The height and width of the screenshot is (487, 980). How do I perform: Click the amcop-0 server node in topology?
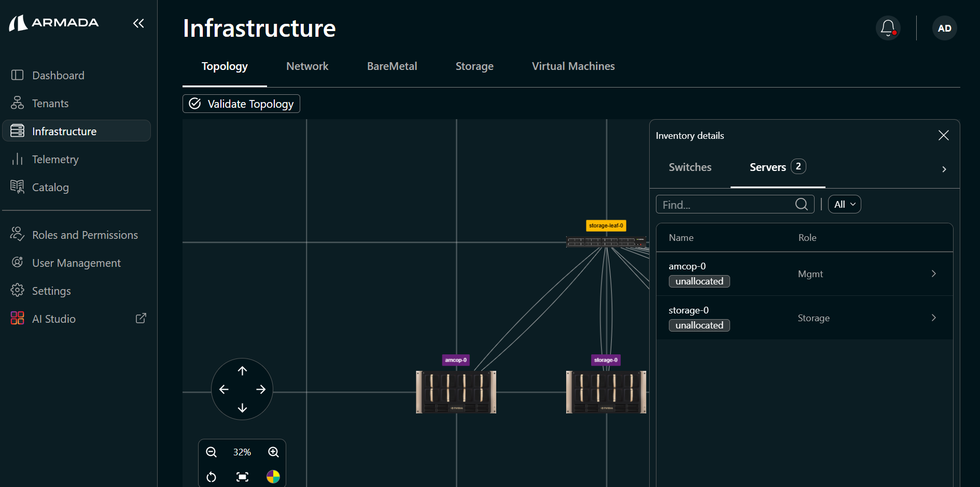pyautogui.click(x=456, y=392)
